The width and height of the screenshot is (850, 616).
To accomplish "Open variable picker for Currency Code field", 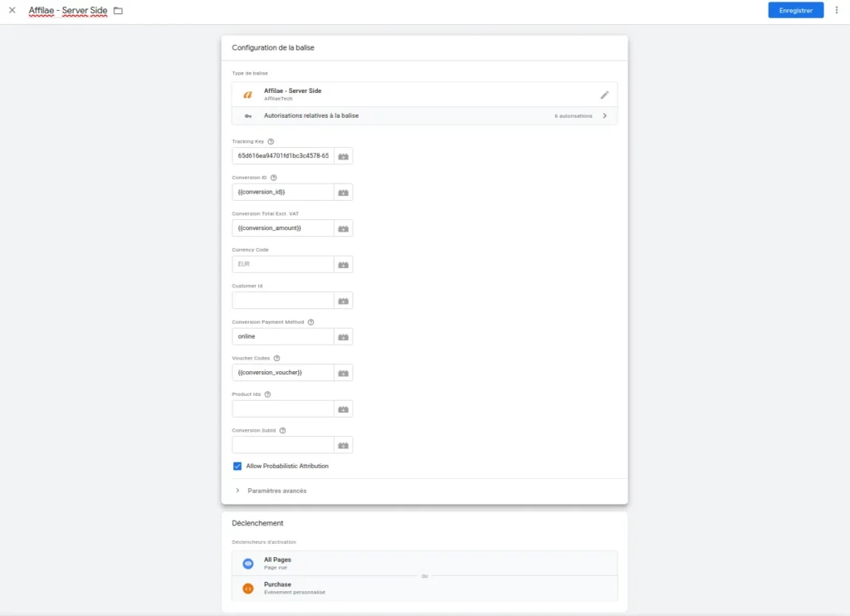I will point(343,265).
